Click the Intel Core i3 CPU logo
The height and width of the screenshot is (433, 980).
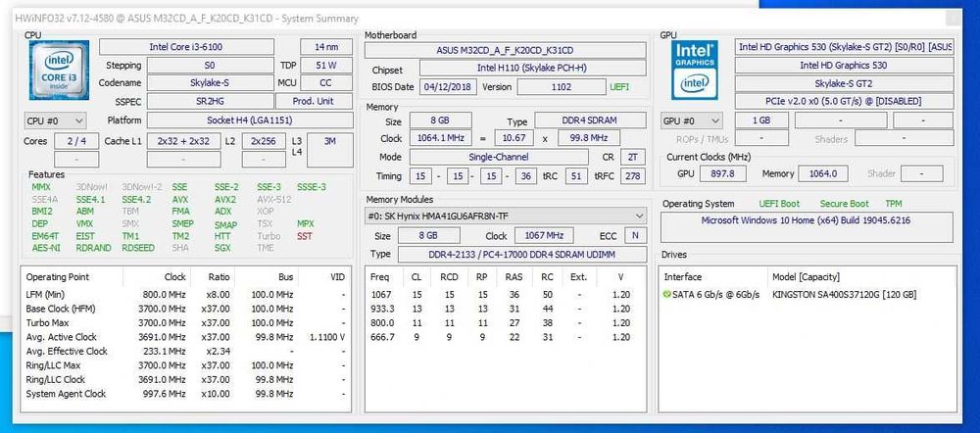point(60,70)
